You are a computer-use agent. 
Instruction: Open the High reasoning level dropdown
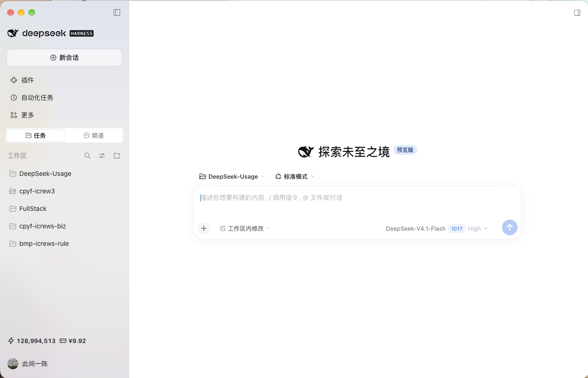(x=478, y=228)
